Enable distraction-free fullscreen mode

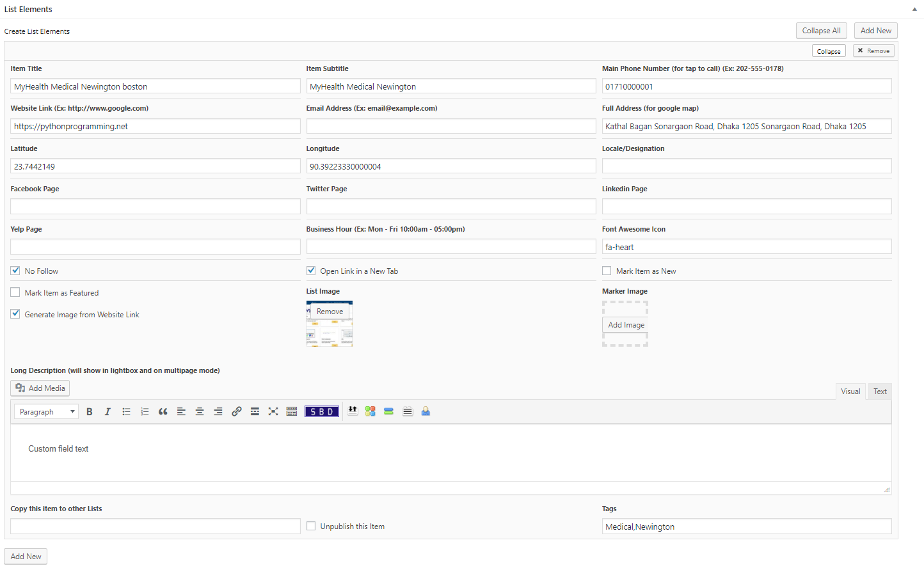(x=273, y=412)
